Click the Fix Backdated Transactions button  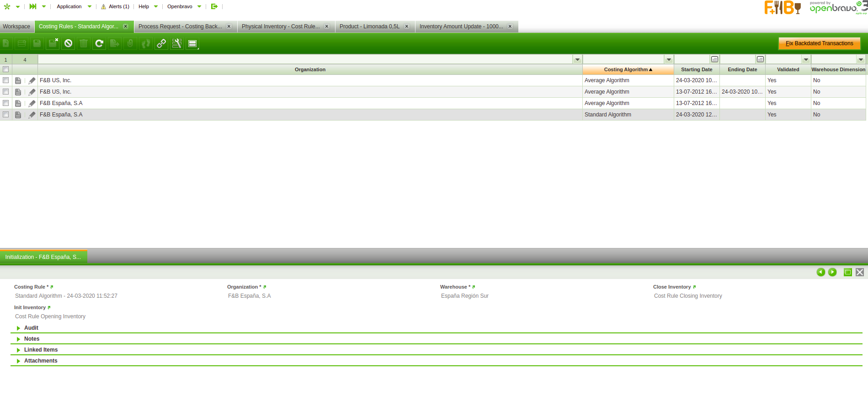[819, 43]
